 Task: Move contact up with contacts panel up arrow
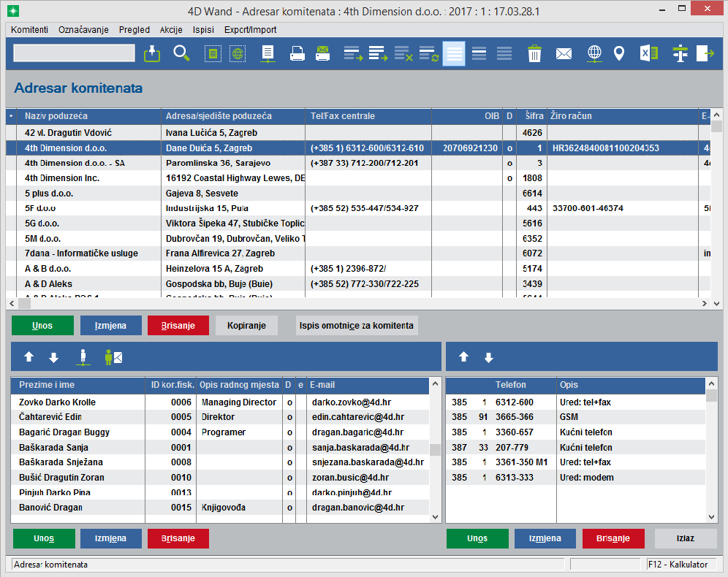tap(29, 356)
